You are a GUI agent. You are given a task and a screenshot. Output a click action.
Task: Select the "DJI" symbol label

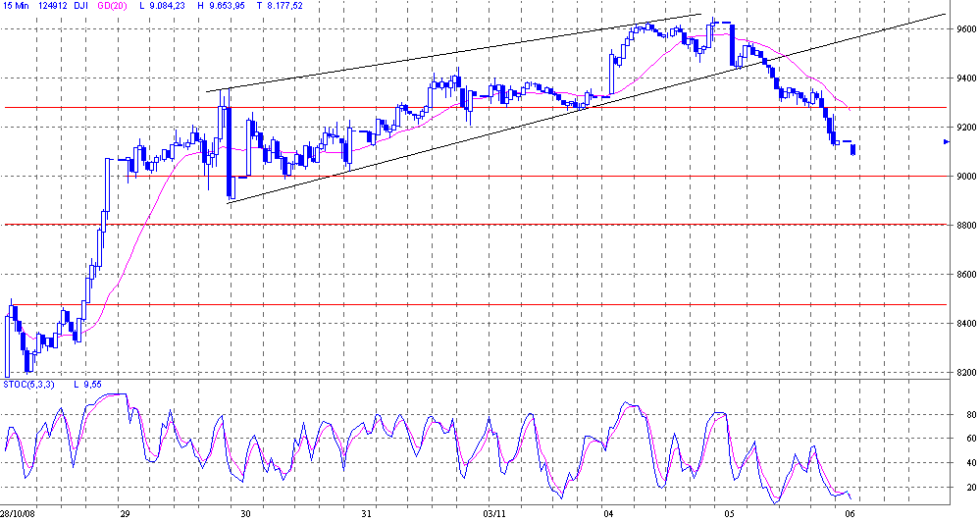click(x=81, y=5)
